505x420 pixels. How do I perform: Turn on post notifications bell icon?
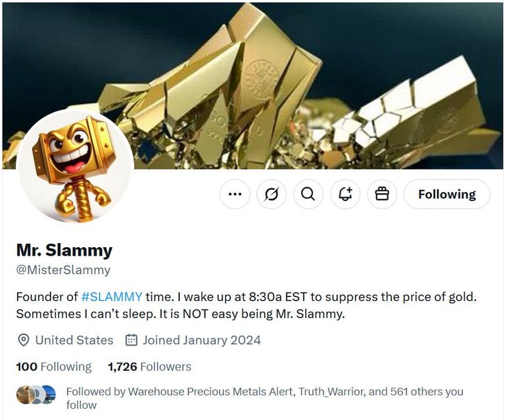[x=345, y=195]
